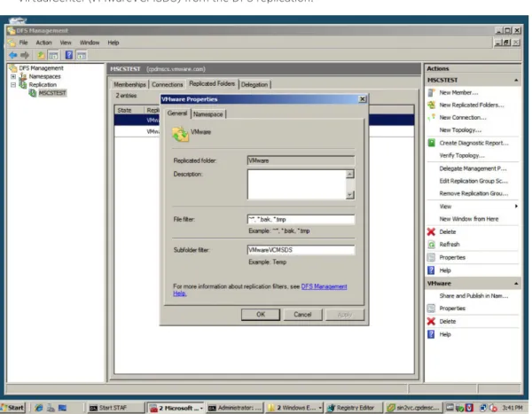Click the State column header

pyautogui.click(x=129, y=110)
